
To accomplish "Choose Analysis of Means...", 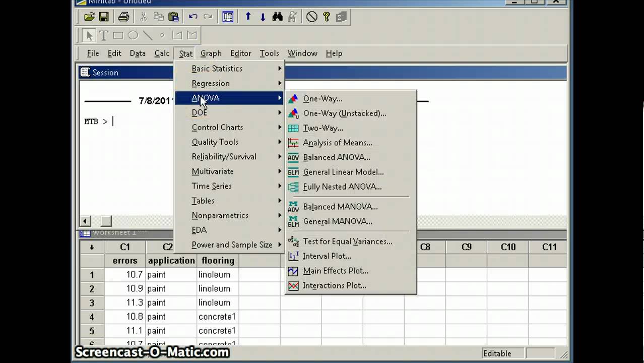I will click(351, 143).
